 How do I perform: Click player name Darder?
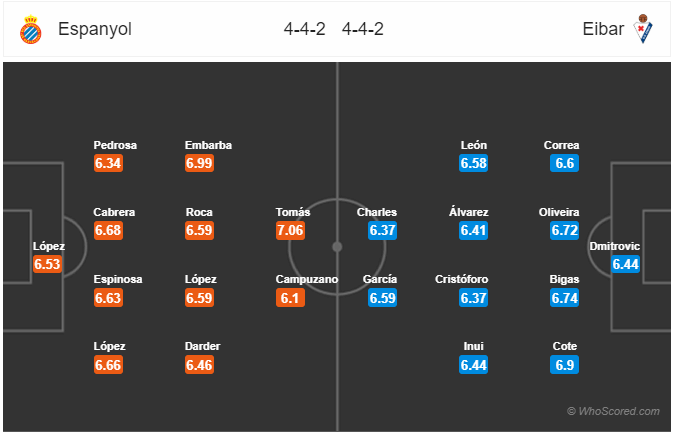click(x=202, y=346)
